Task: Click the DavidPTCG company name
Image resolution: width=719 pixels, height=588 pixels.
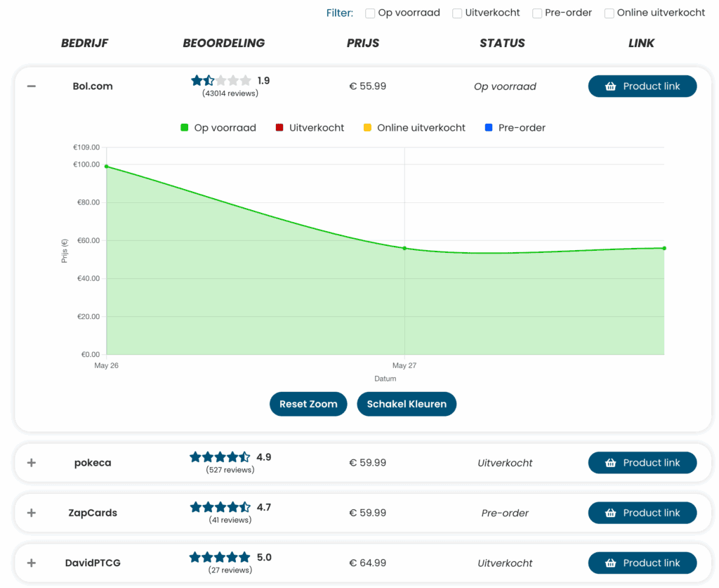Action: 93,563
